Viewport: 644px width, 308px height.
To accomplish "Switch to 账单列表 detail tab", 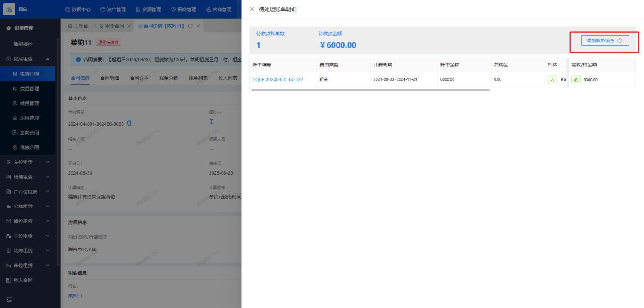I will 198,78.
